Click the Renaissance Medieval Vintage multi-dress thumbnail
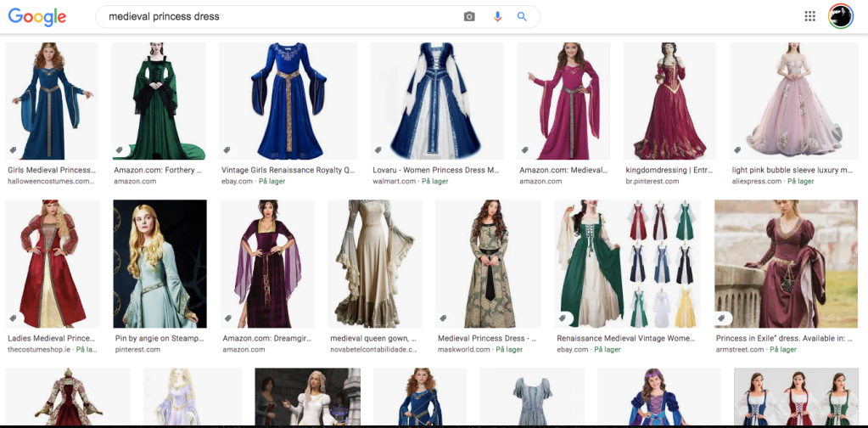 627,263
